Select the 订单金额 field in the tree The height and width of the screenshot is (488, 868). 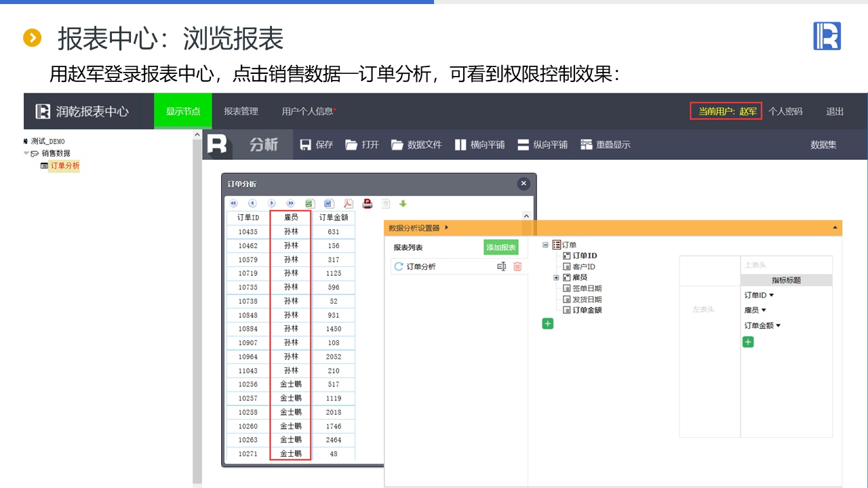coord(587,310)
